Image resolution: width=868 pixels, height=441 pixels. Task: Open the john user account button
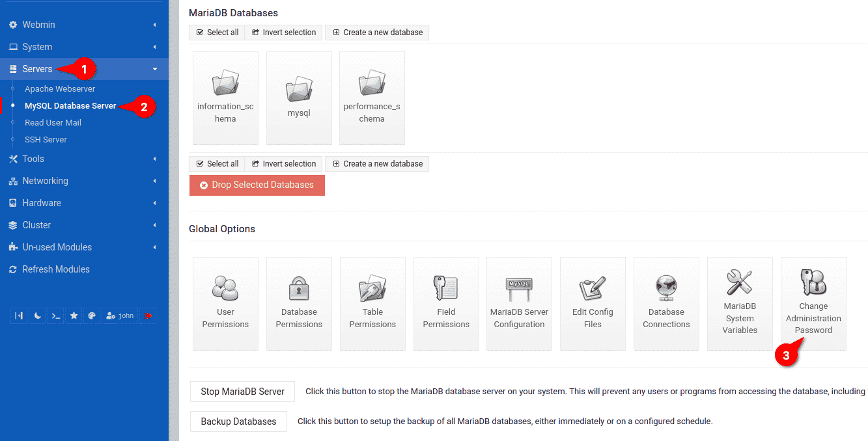point(120,315)
